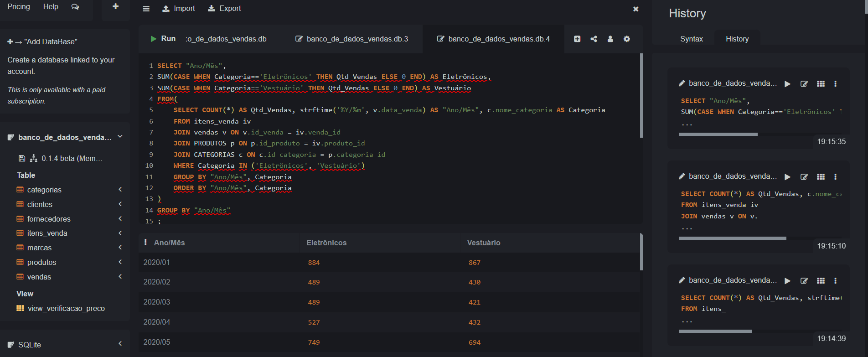This screenshot has width=868, height=357.
Task: Run the 19:14:39 history query
Action: coord(787,281)
